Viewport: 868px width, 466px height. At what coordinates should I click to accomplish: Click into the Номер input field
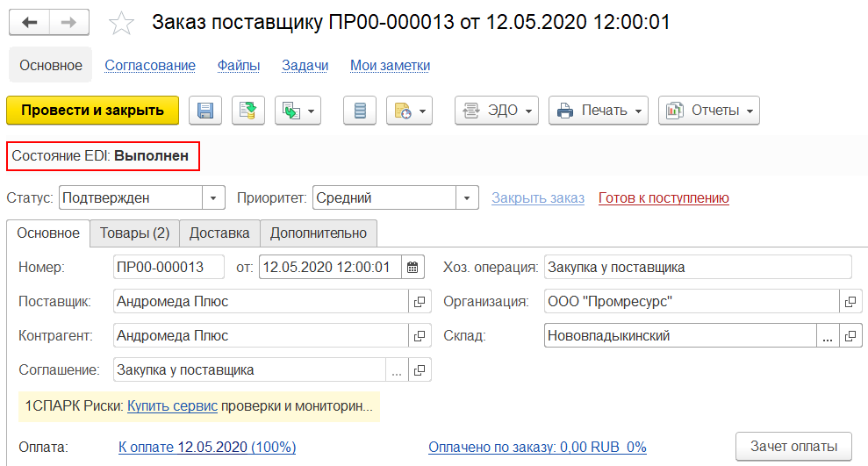pyautogui.click(x=169, y=267)
